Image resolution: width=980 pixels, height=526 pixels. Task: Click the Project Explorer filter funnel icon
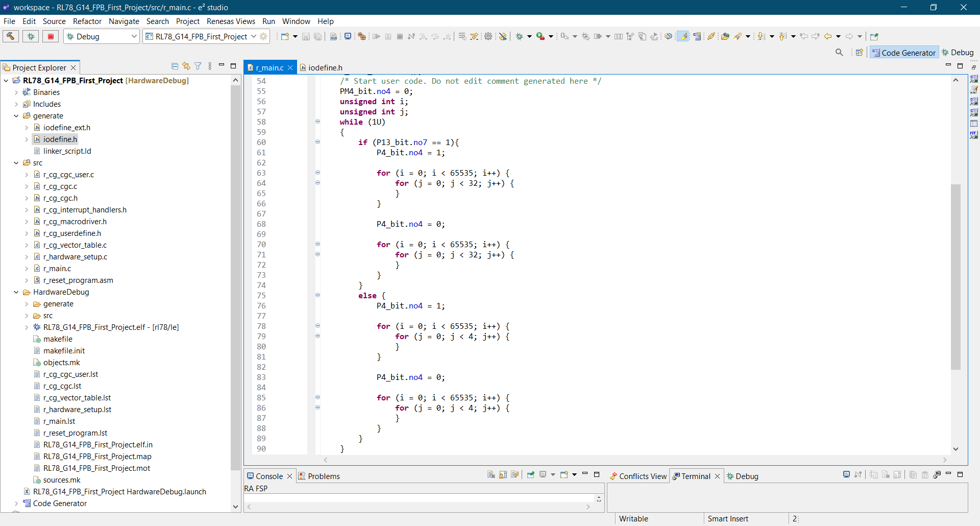tap(198, 66)
